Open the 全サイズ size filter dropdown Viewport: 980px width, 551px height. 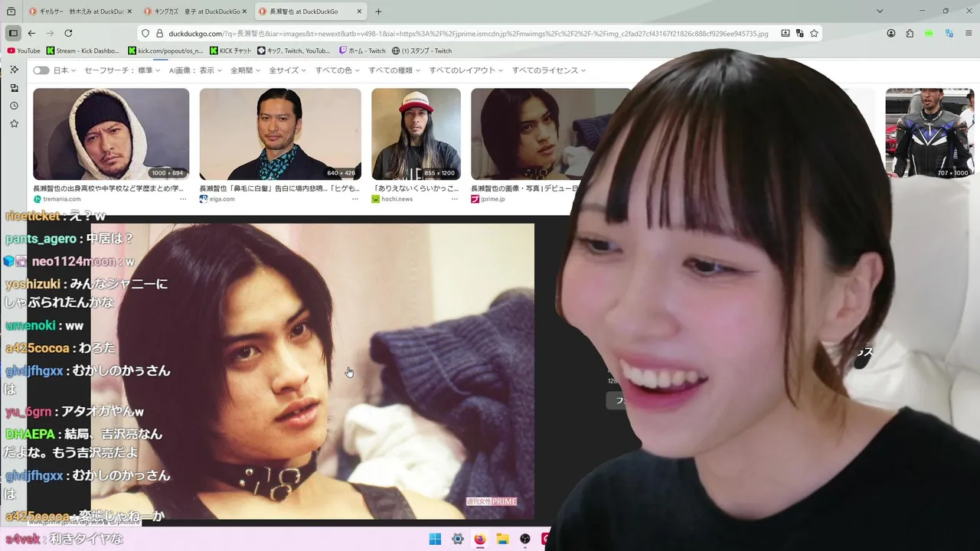pyautogui.click(x=288, y=70)
